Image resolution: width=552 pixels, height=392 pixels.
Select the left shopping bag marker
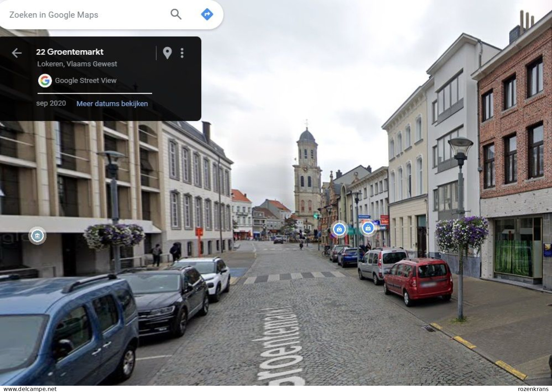click(x=339, y=229)
